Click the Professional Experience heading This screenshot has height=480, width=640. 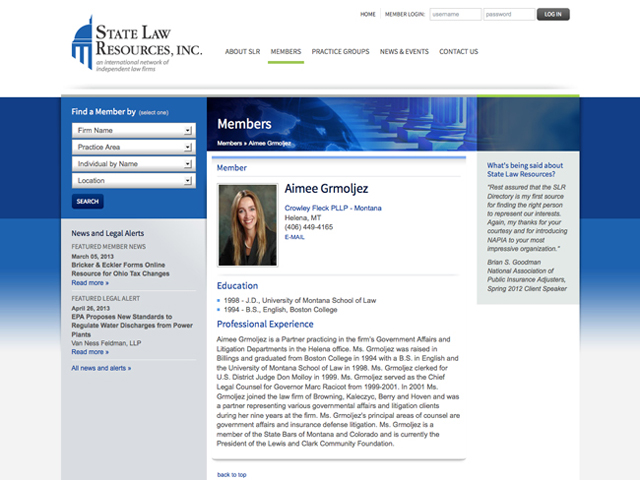point(265,324)
